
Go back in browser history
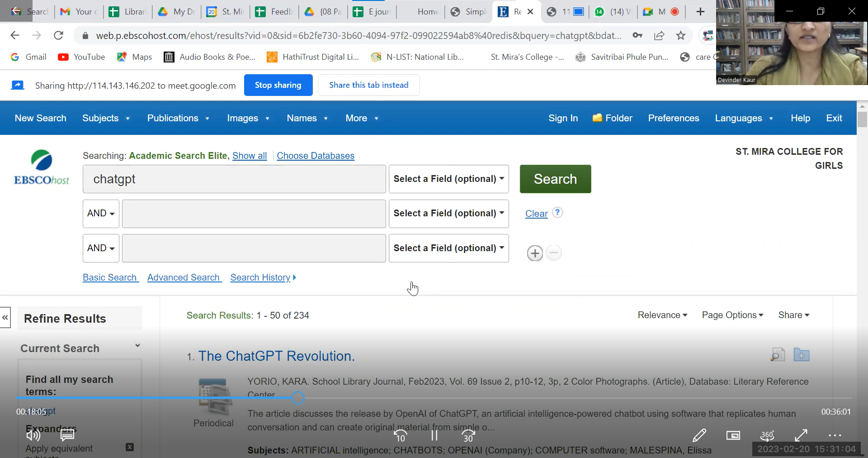(x=15, y=35)
